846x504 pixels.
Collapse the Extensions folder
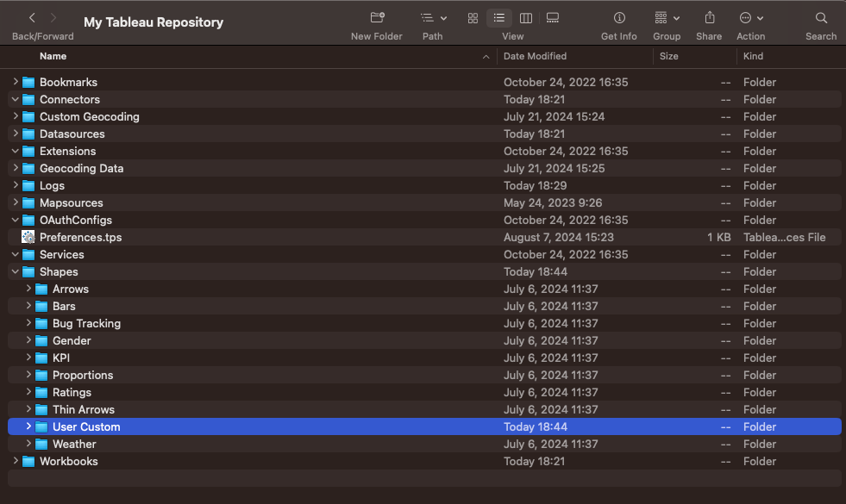pos(16,151)
